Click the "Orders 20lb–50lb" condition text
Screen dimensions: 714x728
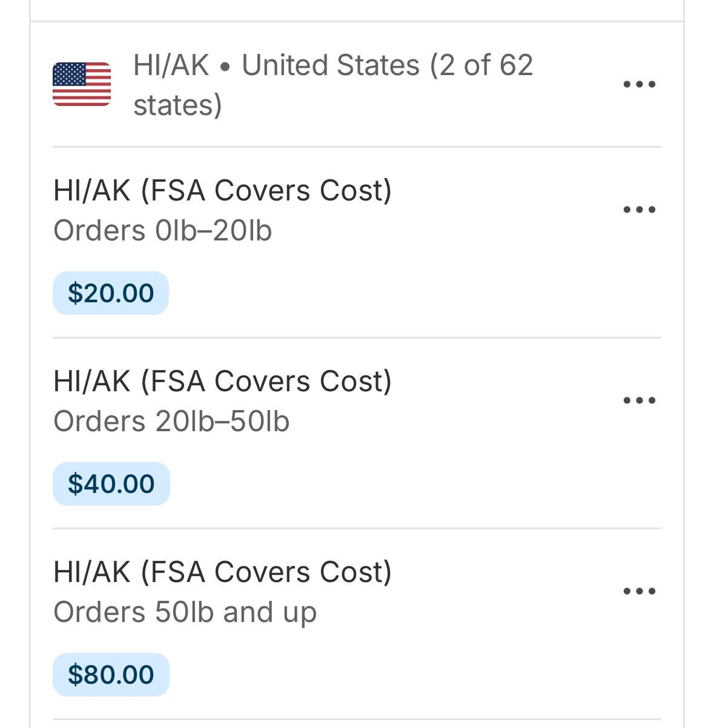(x=171, y=422)
